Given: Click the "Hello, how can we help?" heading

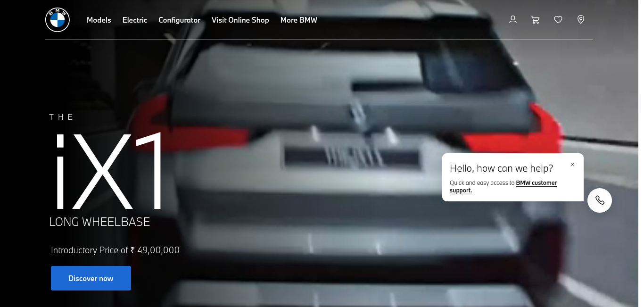Looking at the screenshot, I should coord(502,168).
